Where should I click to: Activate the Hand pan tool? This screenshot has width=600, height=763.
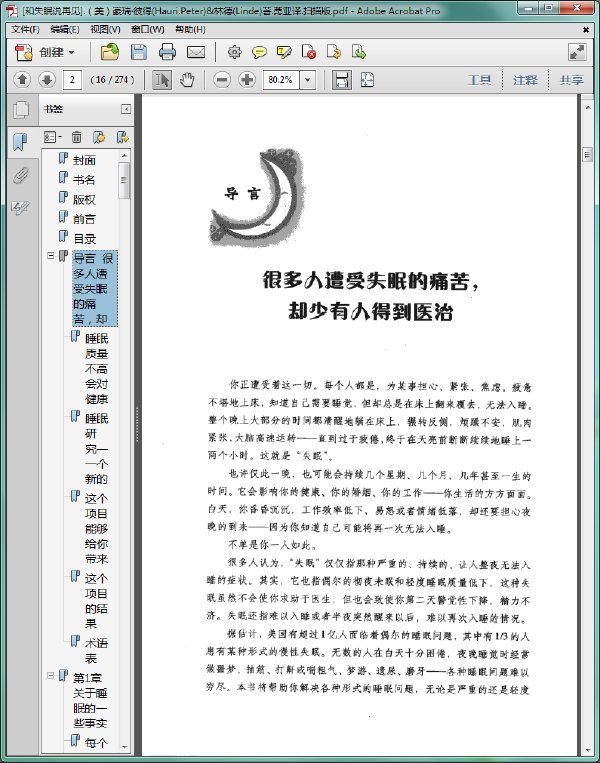click(187, 79)
